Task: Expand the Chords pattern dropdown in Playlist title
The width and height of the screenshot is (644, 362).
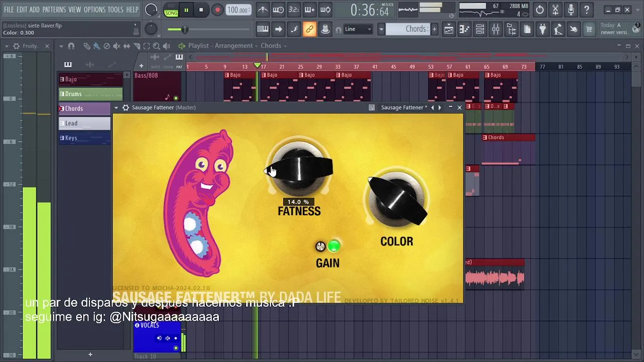Action: coord(285,46)
